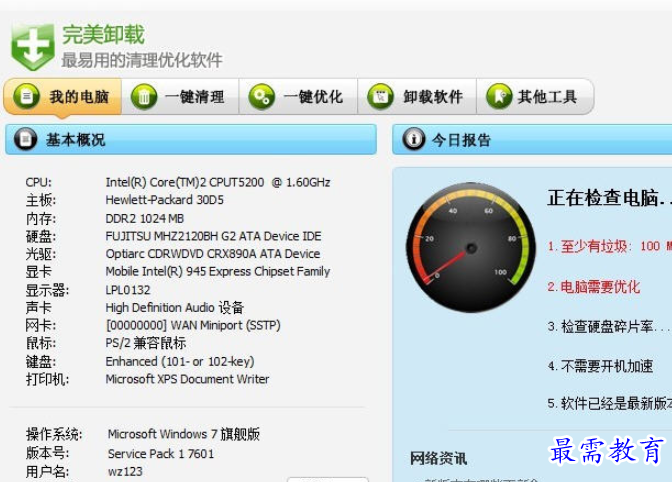Click the 我的电脑 tab icon
The height and width of the screenshot is (482, 672).
point(27,96)
